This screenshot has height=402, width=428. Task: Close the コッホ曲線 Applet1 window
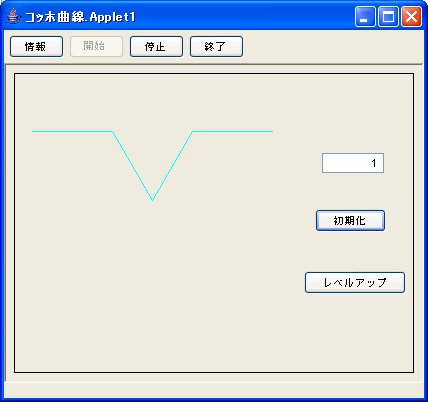(x=411, y=16)
